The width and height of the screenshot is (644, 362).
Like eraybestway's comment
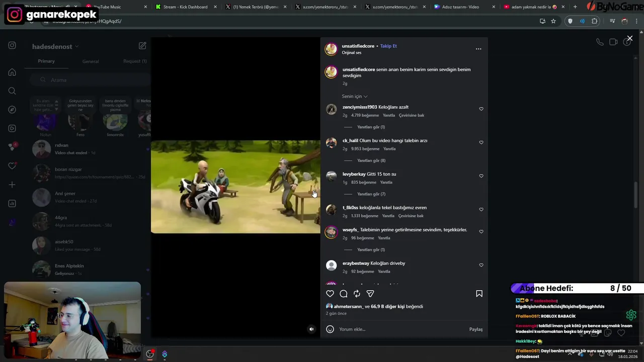coord(481,265)
